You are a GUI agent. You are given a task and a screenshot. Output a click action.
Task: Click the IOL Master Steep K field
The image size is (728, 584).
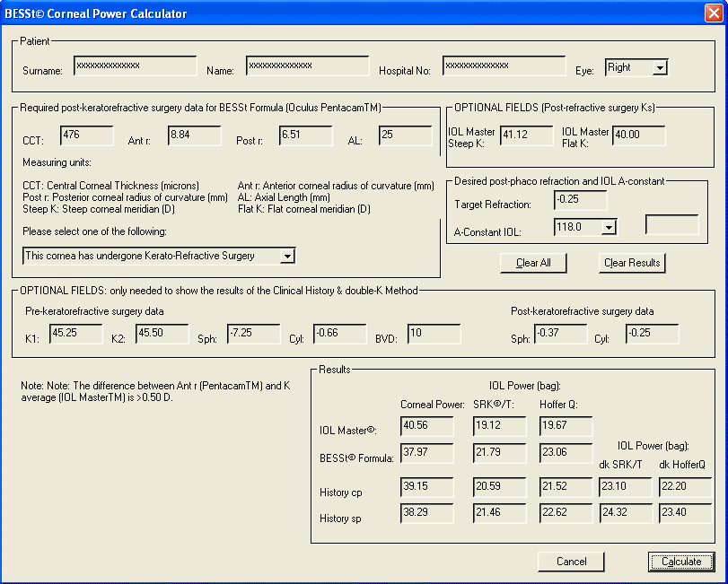pos(527,135)
